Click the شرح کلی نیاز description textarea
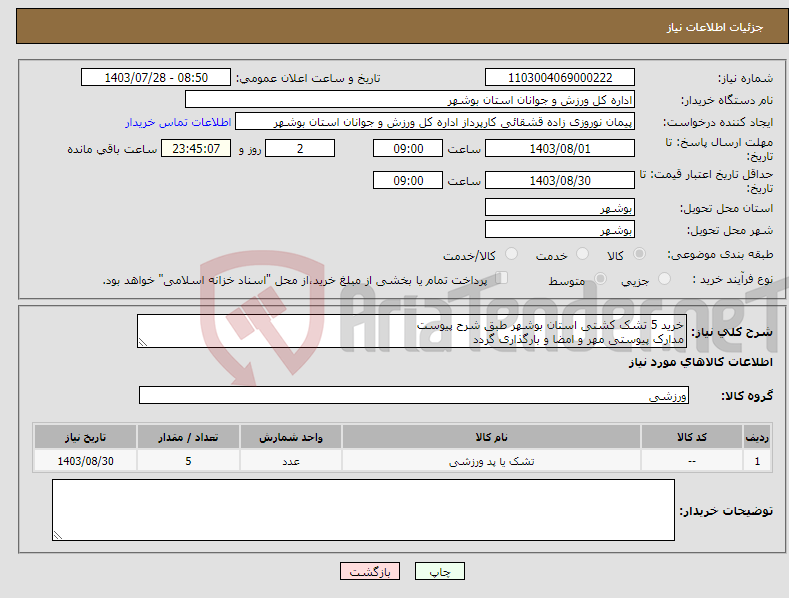 point(412,331)
